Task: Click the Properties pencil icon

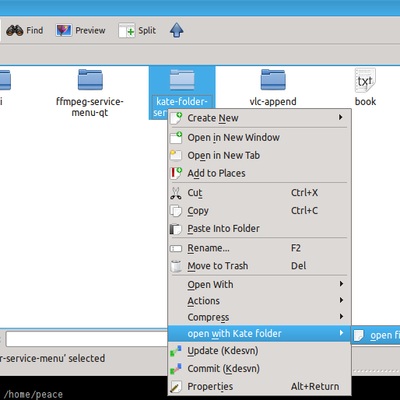Action: pyautogui.click(x=176, y=387)
